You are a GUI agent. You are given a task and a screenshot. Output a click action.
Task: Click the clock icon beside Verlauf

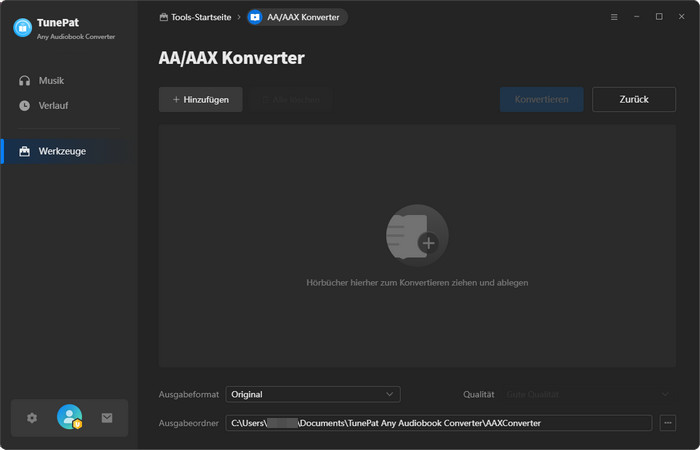(25, 106)
